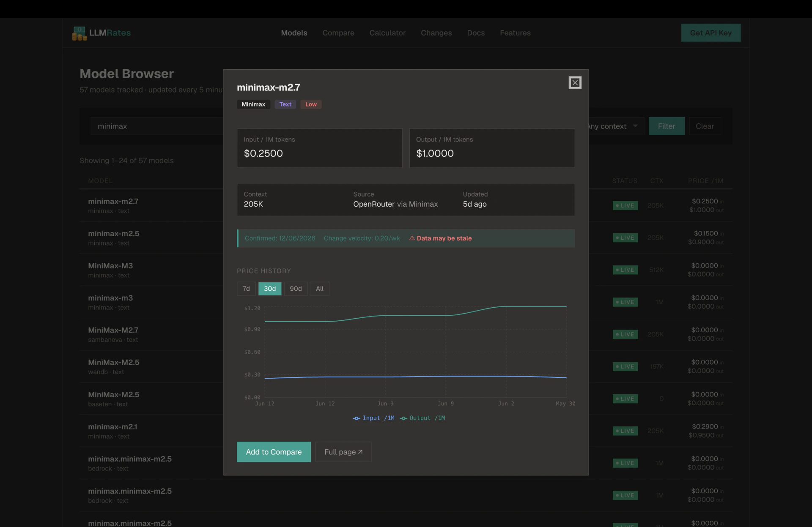
Task: Click the 512K context value
Action: [656, 270]
